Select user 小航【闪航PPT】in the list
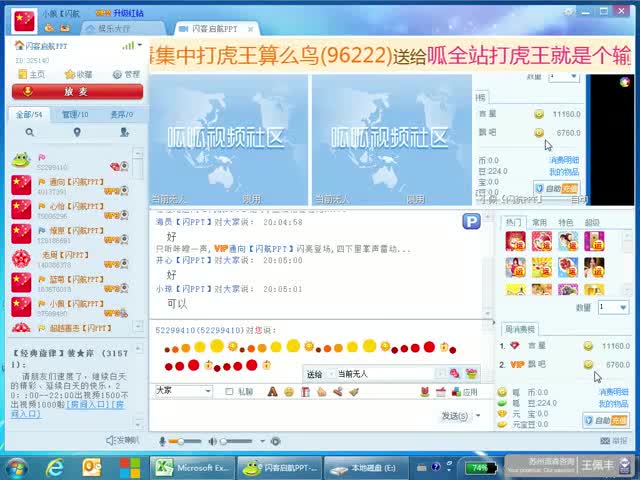 point(69,308)
